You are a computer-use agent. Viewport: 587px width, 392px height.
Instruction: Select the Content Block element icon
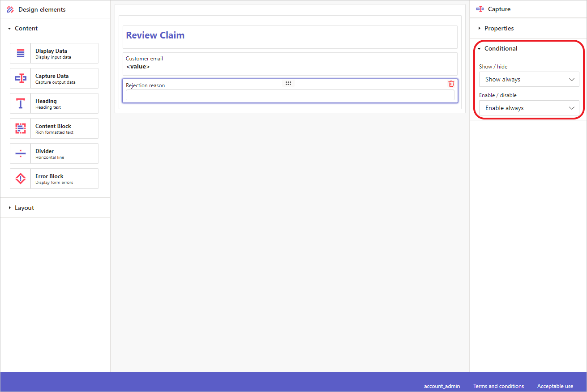click(x=21, y=128)
